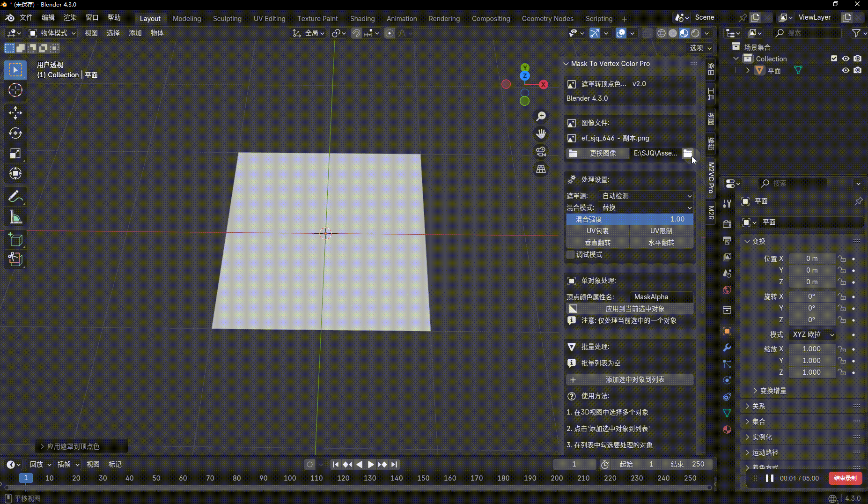Viewport: 868px width, 504px height.
Task: Hide the 平面 object with eye icon
Action: pyautogui.click(x=846, y=70)
